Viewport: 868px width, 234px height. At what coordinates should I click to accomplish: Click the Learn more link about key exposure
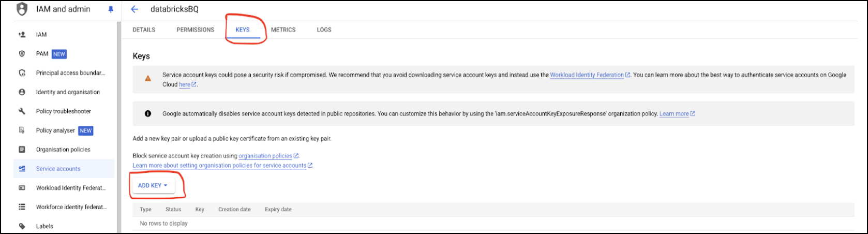[x=674, y=114]
